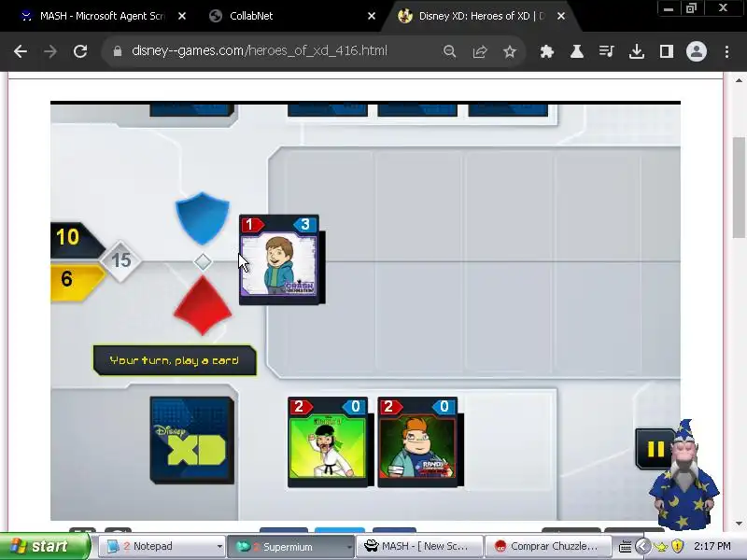This screenshot has width=747, height=560.
Task: Share this page via share icon
Action: (x=480, y=51)
